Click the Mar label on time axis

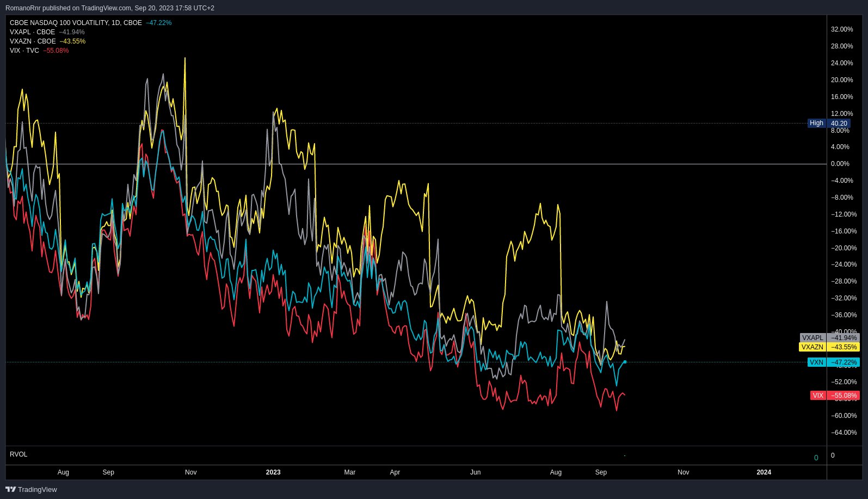pyautogui.click(x=350, y=472)
